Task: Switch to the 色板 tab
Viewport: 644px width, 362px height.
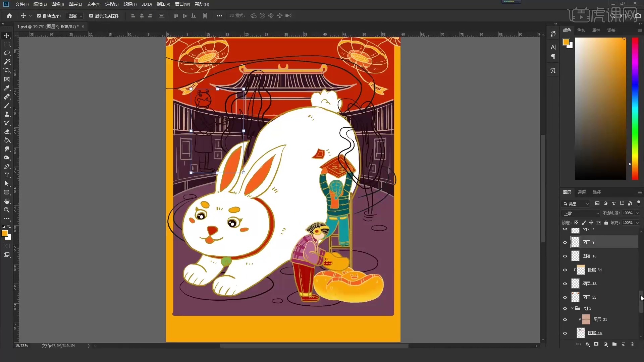Action: pos(581,30)
